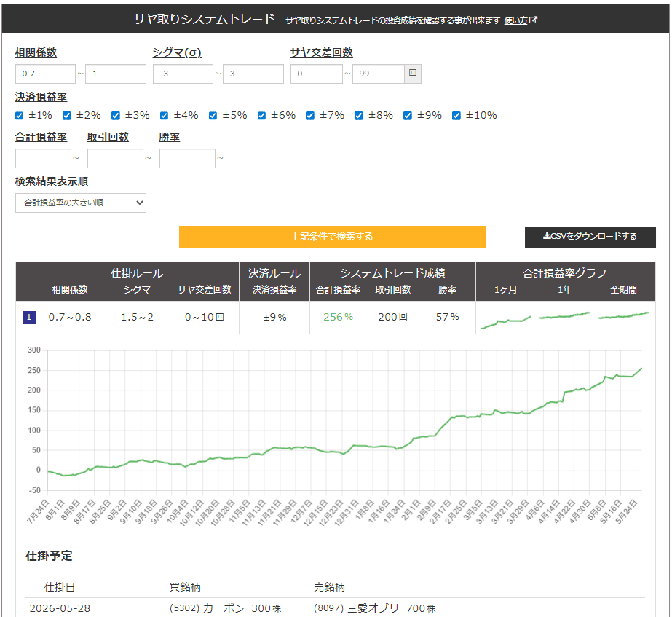672x617 pixels.
Task: Click the correlation minimum field showing 0.7
Action: click(45, 74)
